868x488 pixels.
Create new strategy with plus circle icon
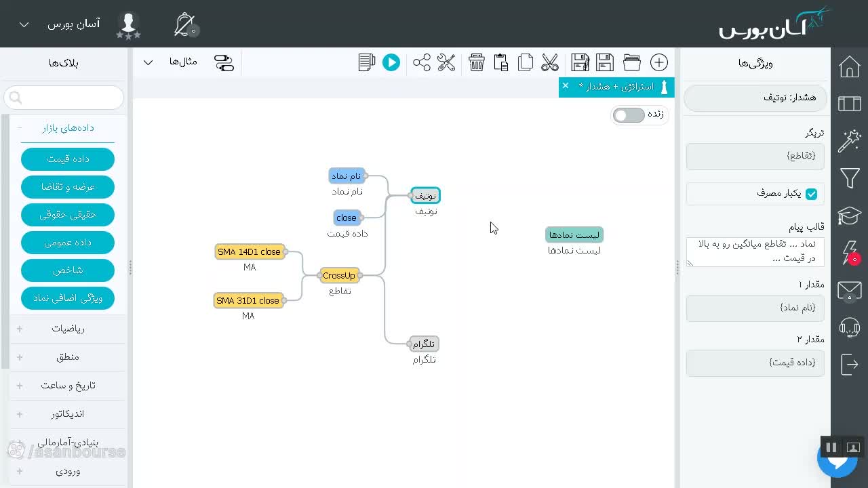(x=659, y=62)
